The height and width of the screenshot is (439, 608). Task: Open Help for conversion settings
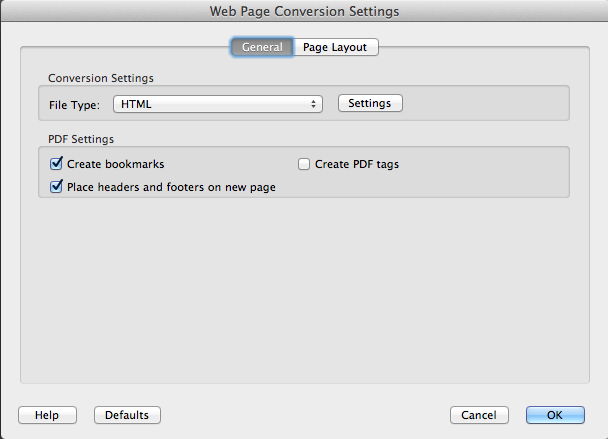47,415
